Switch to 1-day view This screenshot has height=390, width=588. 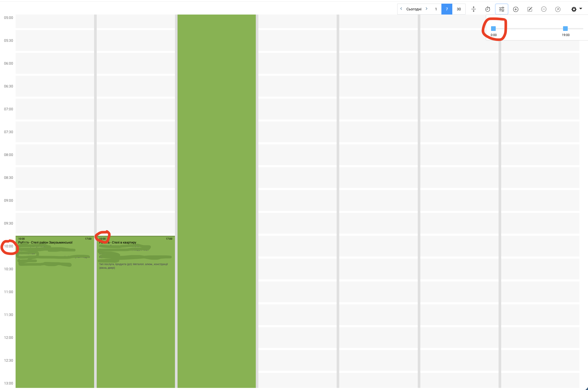[x=436, y=9]
